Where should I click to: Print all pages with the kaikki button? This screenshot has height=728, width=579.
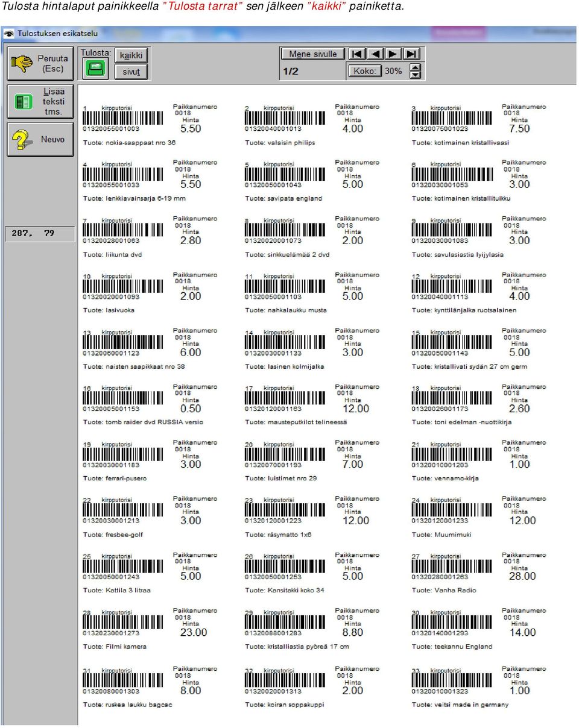click(131, 55)
